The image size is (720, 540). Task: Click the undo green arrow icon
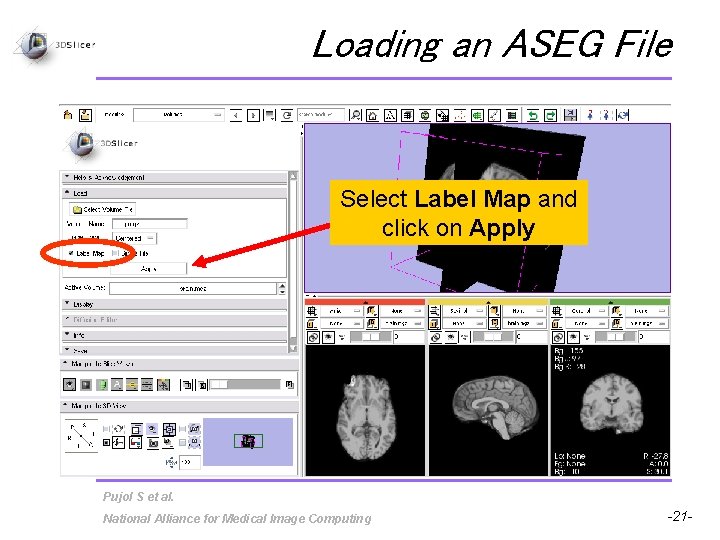(x=533, y=115)
